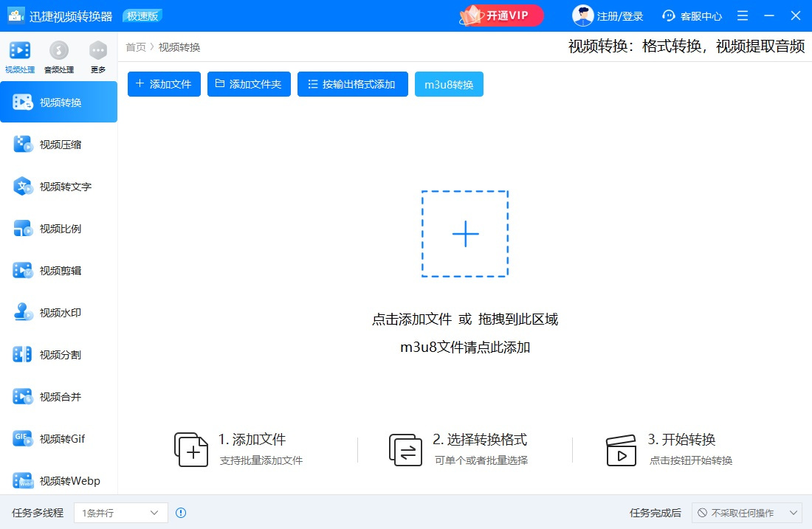Open the 1条并行 concurrency dropdown

coord(120,513)
